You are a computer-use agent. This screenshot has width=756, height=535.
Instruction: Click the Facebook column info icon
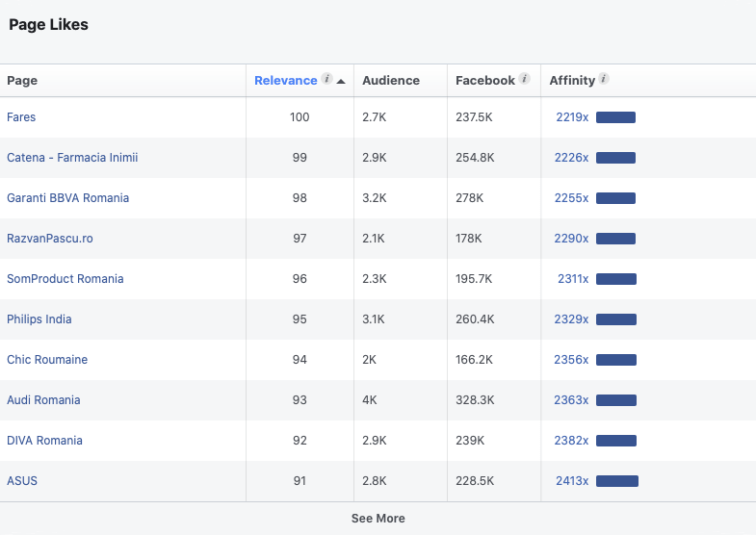[x=524, y=79]
